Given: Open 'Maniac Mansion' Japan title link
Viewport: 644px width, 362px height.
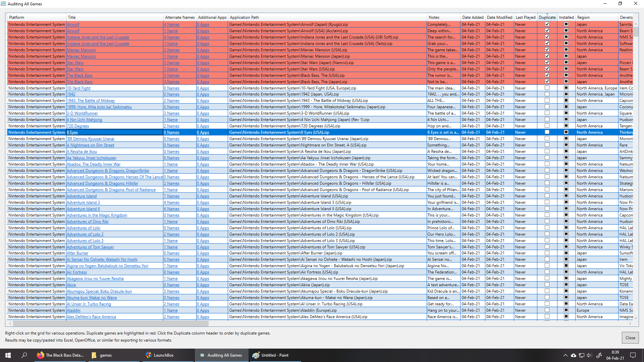Looking at the screenshot, I should (x=81, y=56).
